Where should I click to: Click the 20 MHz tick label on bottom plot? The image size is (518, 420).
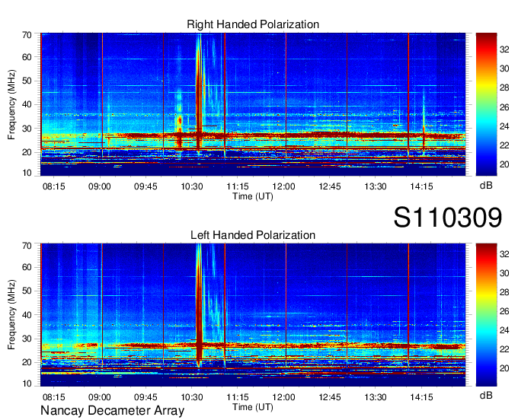coord(27,362)
